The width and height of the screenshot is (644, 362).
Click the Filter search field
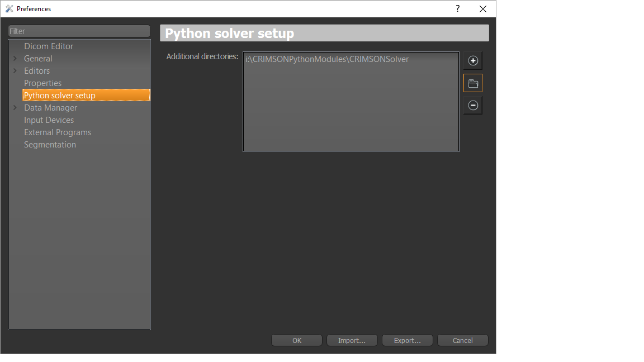[x=79, y=31]
